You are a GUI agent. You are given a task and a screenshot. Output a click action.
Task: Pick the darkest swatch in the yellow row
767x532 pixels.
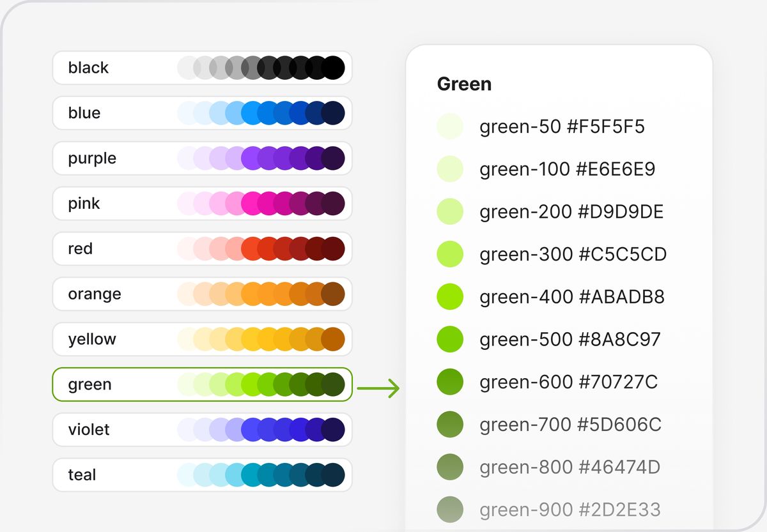333,340
